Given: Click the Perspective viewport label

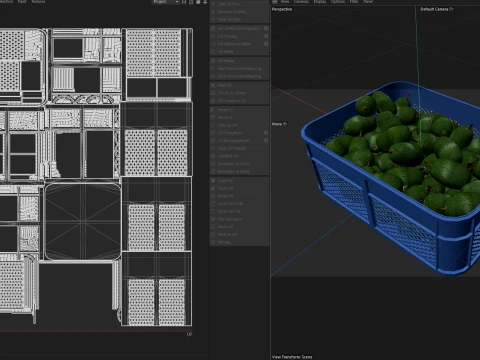Looking at the screenshot, I should [282, 9].
